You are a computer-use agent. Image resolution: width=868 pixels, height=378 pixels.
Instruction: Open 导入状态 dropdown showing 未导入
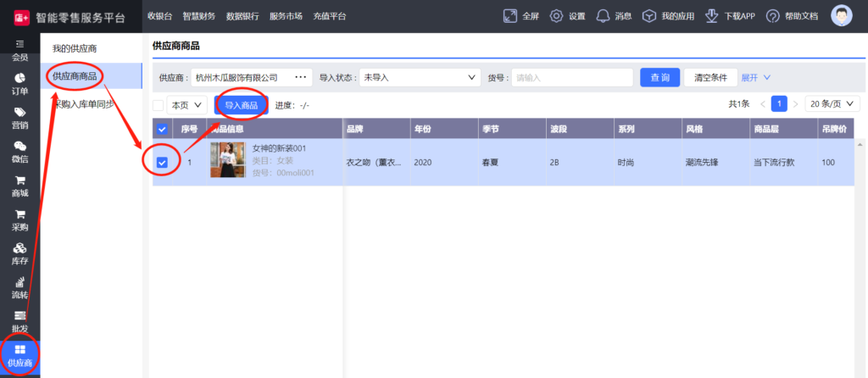tap(420, 77)
